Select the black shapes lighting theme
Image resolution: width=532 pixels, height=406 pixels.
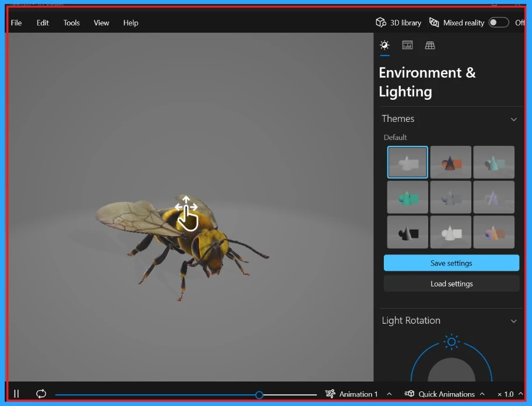pos(408,232)
